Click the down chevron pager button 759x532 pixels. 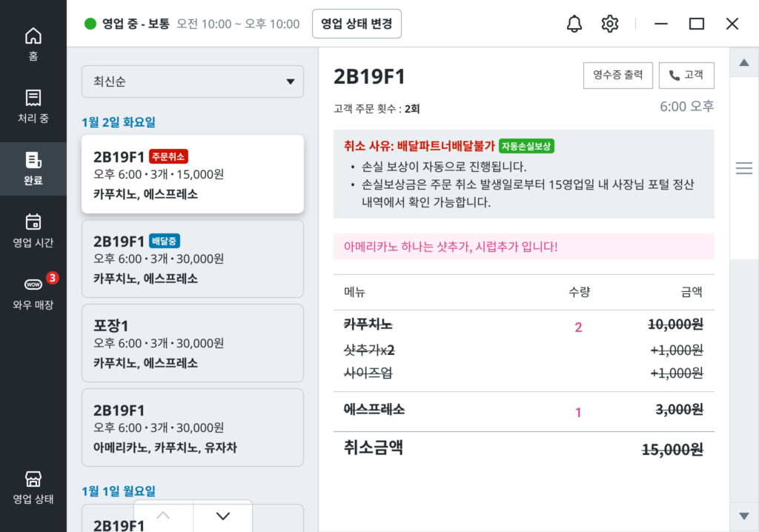222,516
